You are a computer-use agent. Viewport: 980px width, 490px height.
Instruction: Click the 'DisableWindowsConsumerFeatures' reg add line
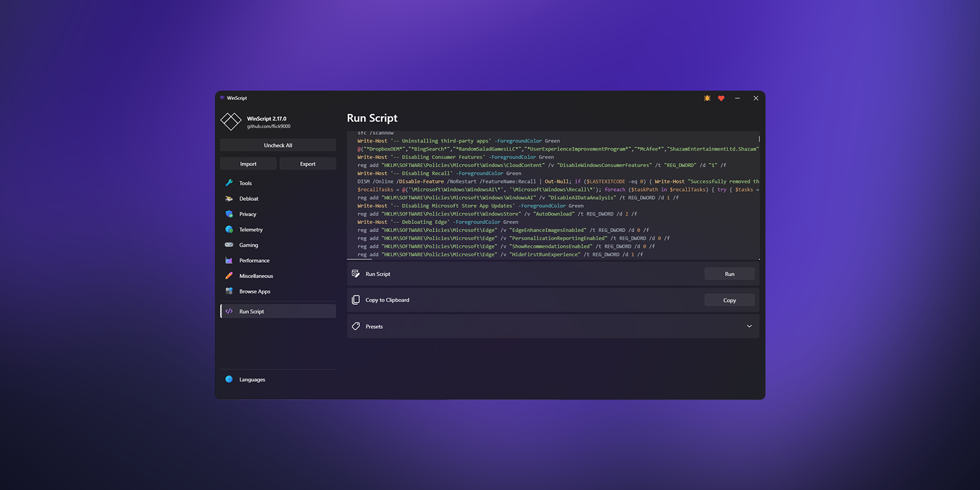542,165
